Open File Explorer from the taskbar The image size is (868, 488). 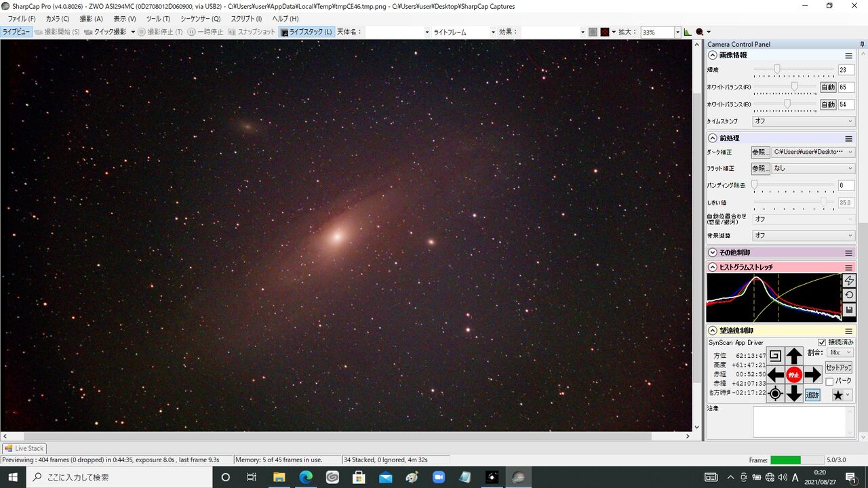[x=279, y=477]
